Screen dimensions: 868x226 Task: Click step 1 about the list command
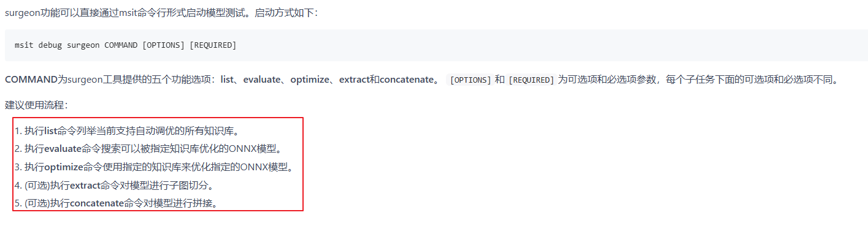(x=126, y=131)
